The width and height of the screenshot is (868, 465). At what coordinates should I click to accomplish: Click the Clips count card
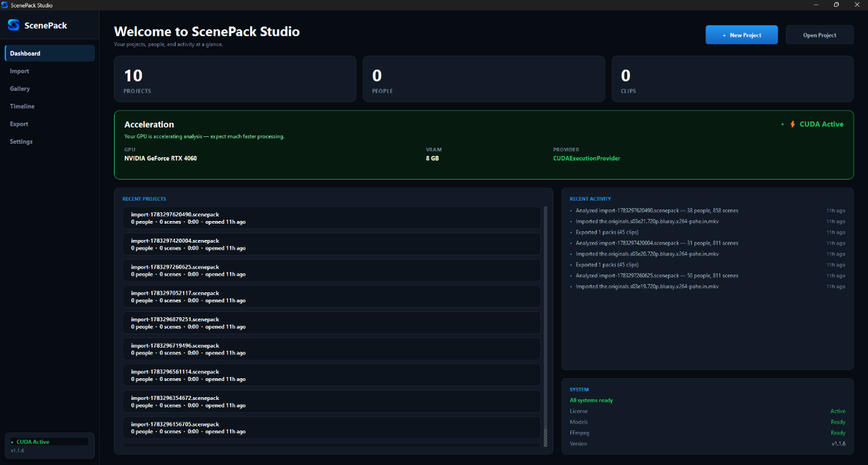tap(732, 79)
